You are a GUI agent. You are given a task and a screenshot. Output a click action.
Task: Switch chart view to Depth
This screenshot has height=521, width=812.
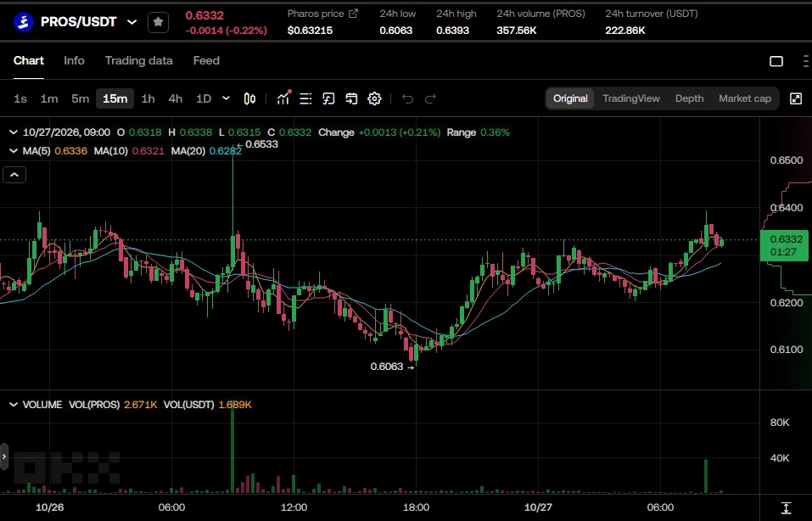tap(689, 98)
